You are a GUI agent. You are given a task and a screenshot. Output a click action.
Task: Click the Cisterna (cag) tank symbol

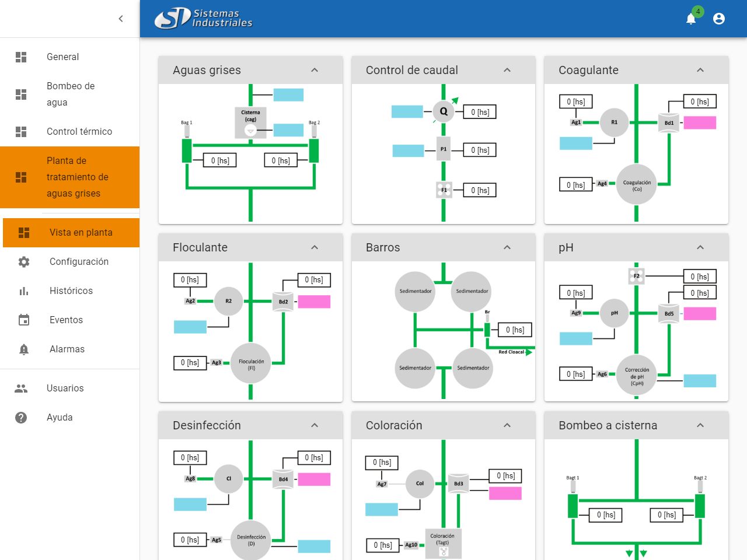pyautogui.click(x=250, y=123)
